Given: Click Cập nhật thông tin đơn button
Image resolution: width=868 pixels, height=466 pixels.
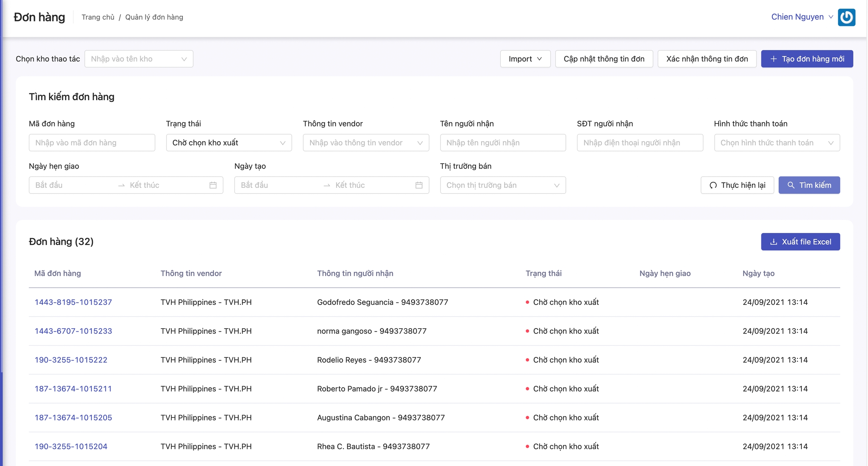Looking at the screenshot, I should tap(604, 59).
